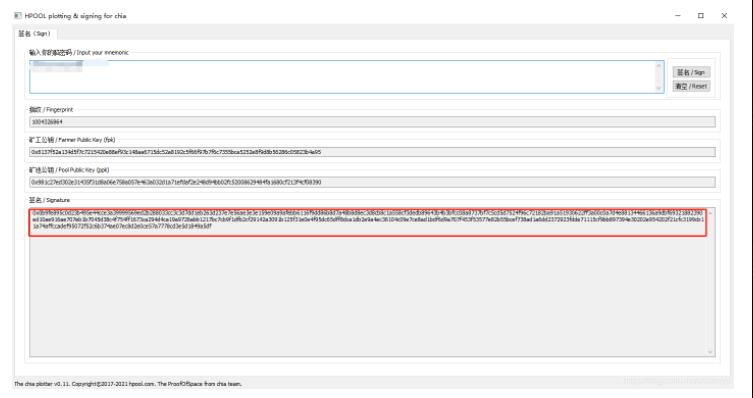This screenshot has height=398, width=753.
Task: Click the '指纹 / Fingerprint' label
Action: pyautogui.click(x=51, y=110)
